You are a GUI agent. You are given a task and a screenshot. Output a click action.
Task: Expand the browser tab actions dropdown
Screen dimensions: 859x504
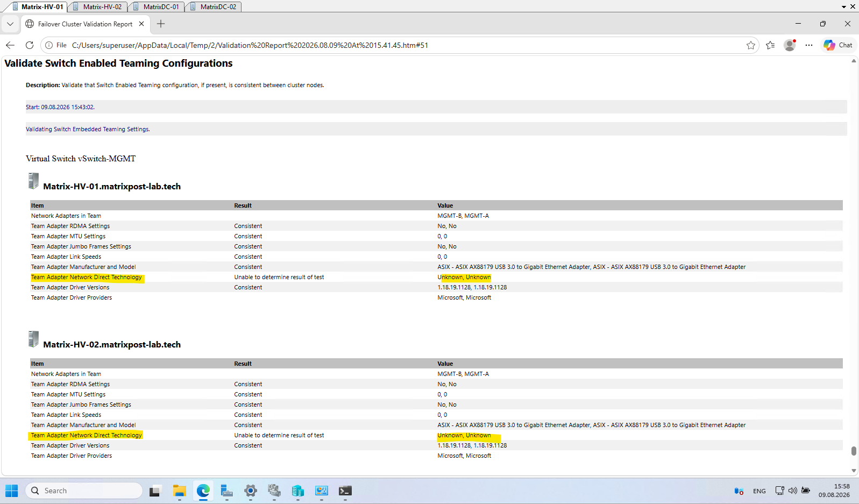[10, 24]
